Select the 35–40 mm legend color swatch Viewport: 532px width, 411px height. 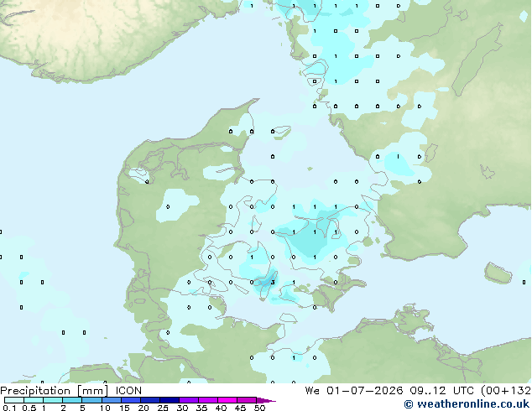pyautogui.click(x=207, y=400)
